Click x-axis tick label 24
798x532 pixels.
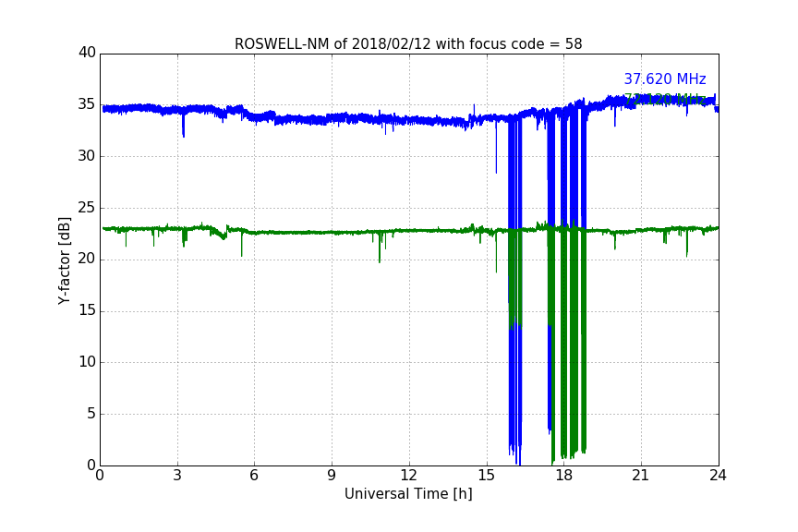[x=718, y=476]
